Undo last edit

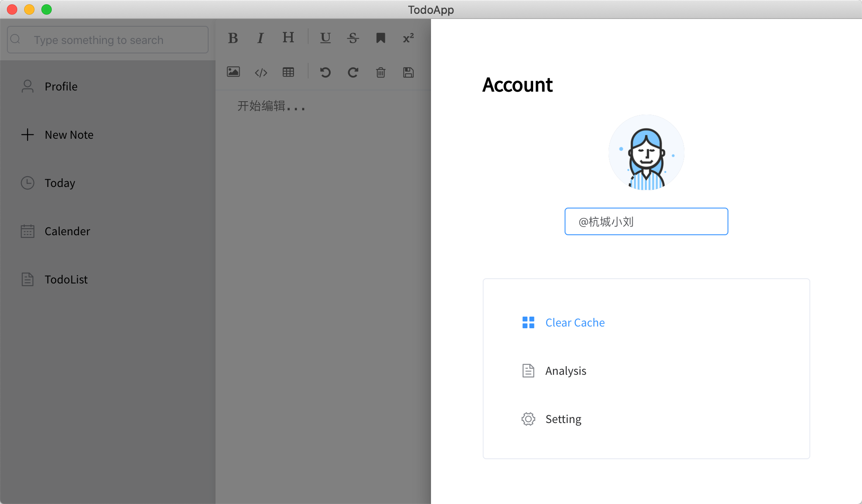point(325,72)
